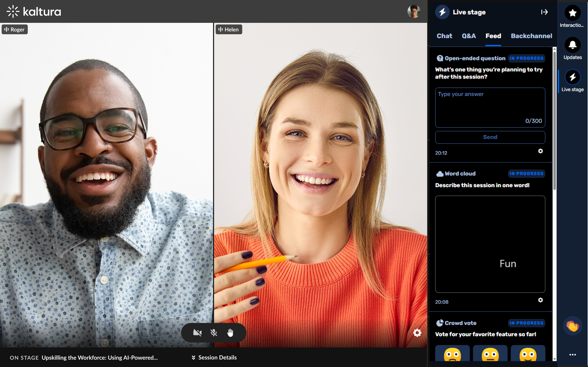Expand Session Details
Viewport: 588px width, 367px height.
(214, 358)
